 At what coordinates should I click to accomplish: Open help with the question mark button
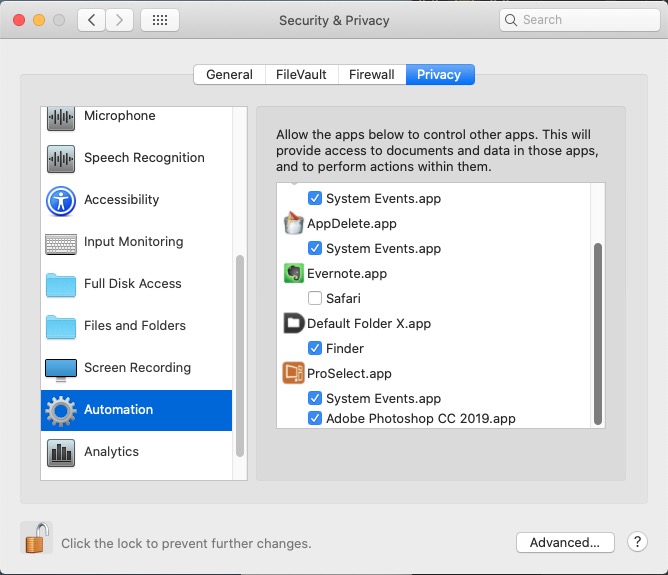point(637,542)
